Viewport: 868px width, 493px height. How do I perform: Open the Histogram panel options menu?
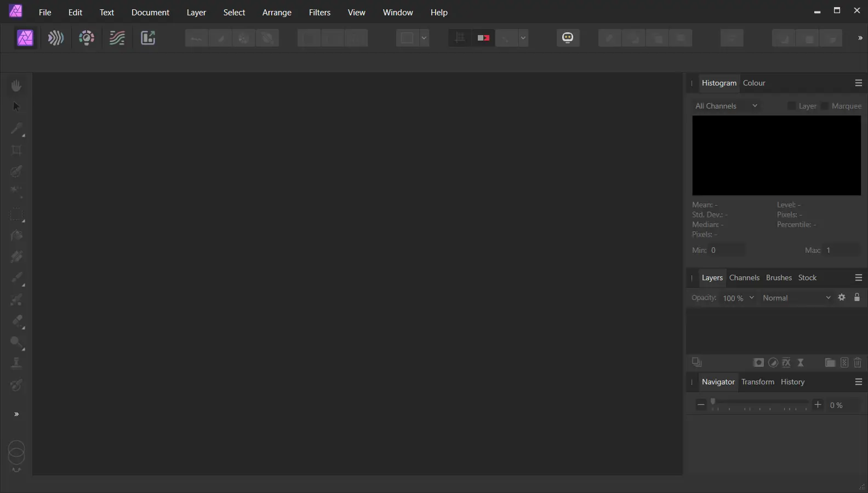tap(859, 83)
